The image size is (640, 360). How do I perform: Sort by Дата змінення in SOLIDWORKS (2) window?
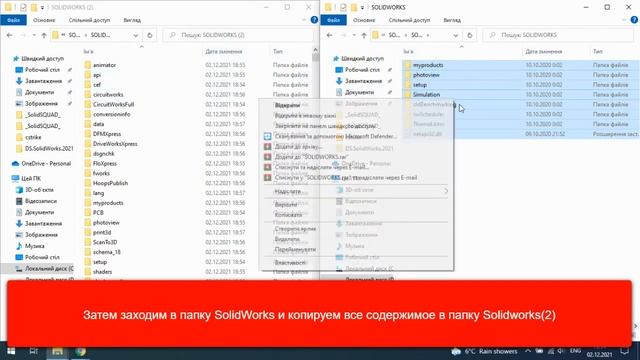point(224,51)
